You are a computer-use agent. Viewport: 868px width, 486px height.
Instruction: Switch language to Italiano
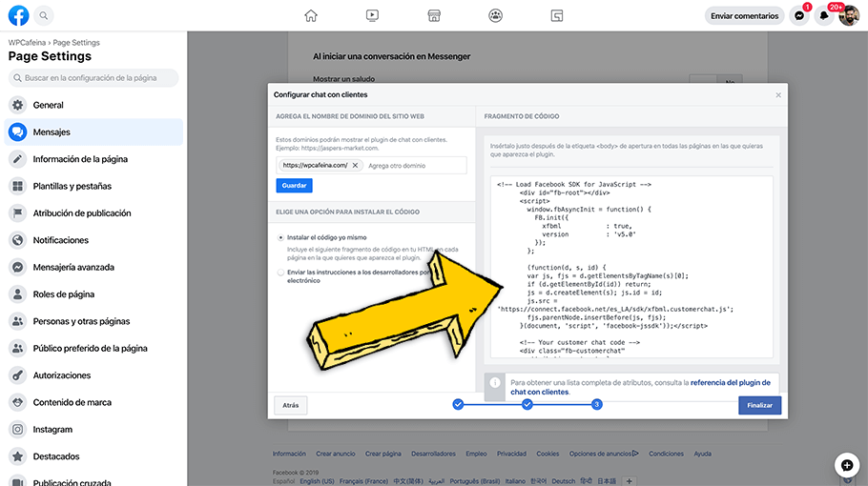(x=515, y=481)
